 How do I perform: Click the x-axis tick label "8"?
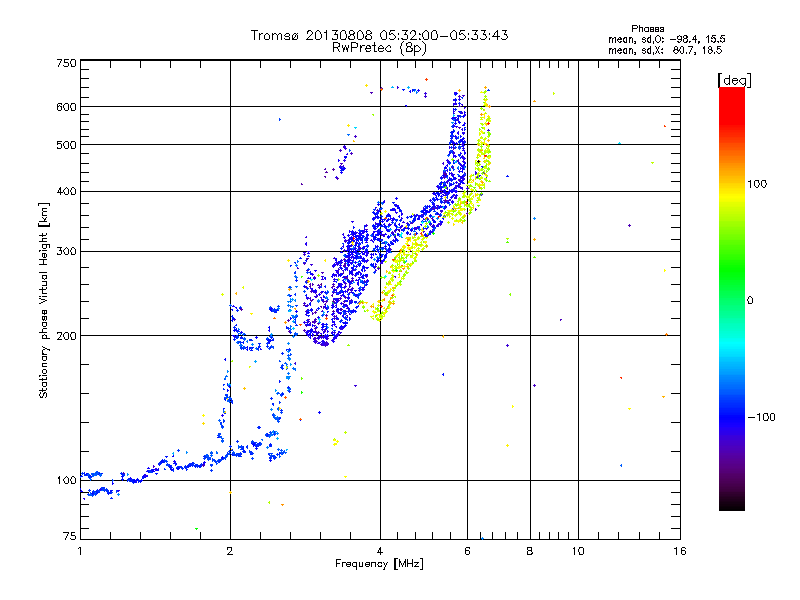coord(530,551)
